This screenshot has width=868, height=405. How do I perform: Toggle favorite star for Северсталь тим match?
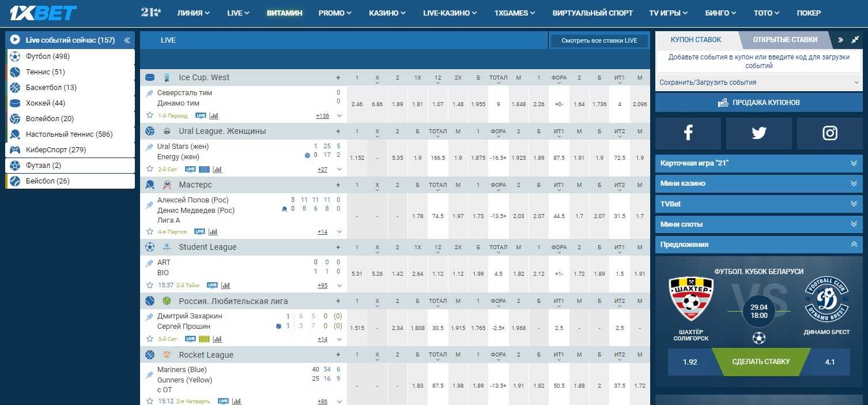(x=150, y=115)
